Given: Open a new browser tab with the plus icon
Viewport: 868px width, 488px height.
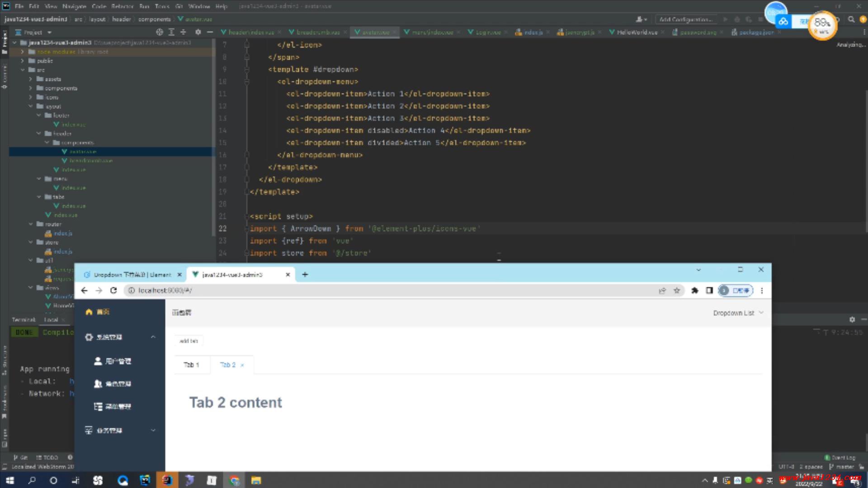Looking at the screenshot, I should point(305,275).
